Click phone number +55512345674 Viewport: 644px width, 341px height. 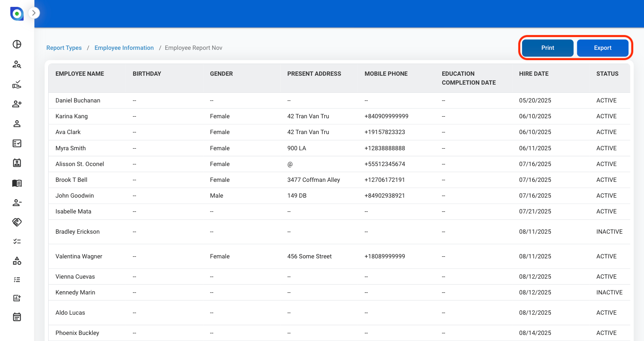[385, 164]
